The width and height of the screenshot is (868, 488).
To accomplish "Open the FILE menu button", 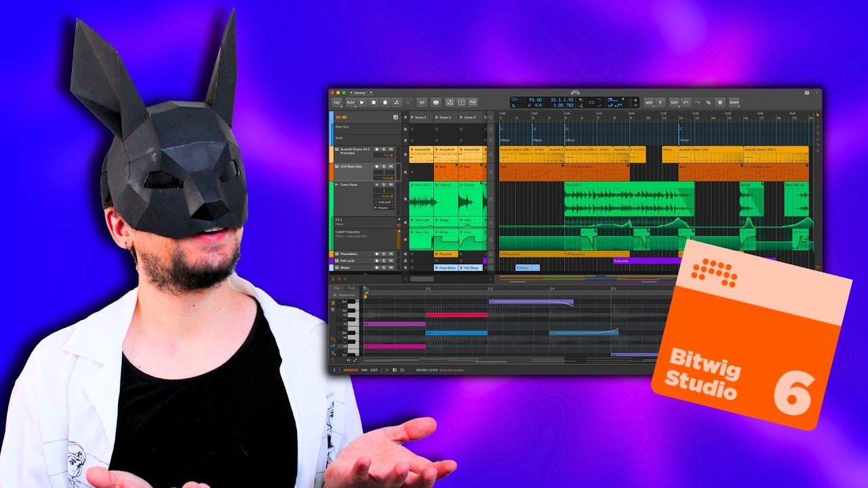I will point(337,102).
